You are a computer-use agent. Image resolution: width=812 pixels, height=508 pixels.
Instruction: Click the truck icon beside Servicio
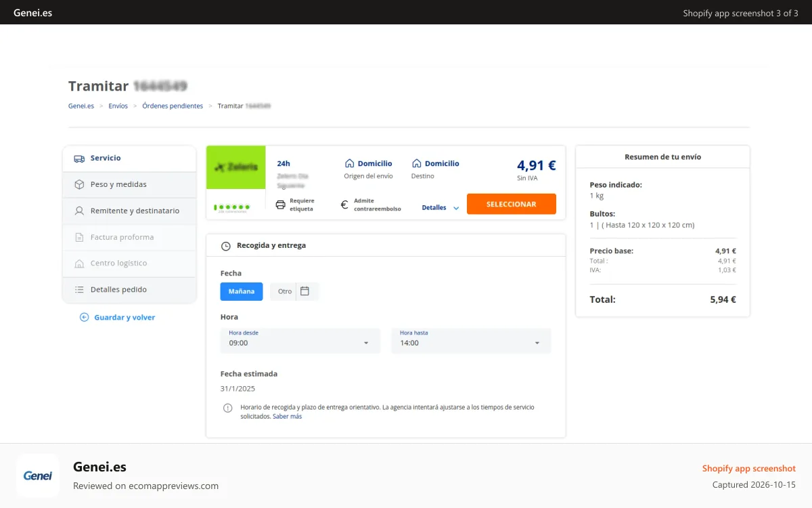pyautogui.click(x=79, y=158)
